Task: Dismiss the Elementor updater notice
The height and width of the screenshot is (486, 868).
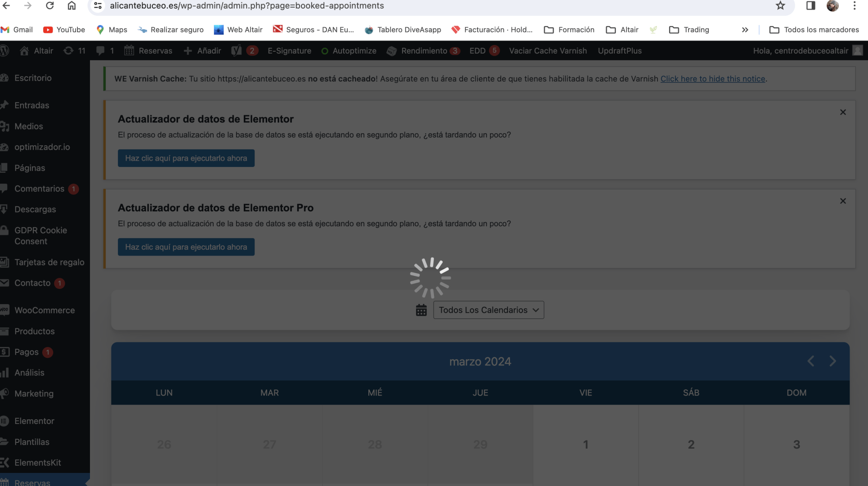Action: [x=843, y=112]
